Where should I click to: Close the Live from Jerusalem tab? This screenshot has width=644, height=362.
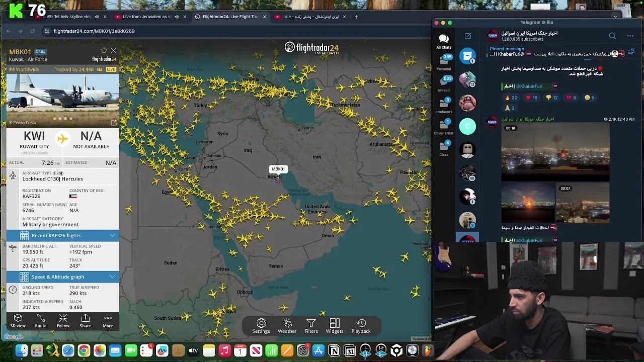tap(185, 17)
